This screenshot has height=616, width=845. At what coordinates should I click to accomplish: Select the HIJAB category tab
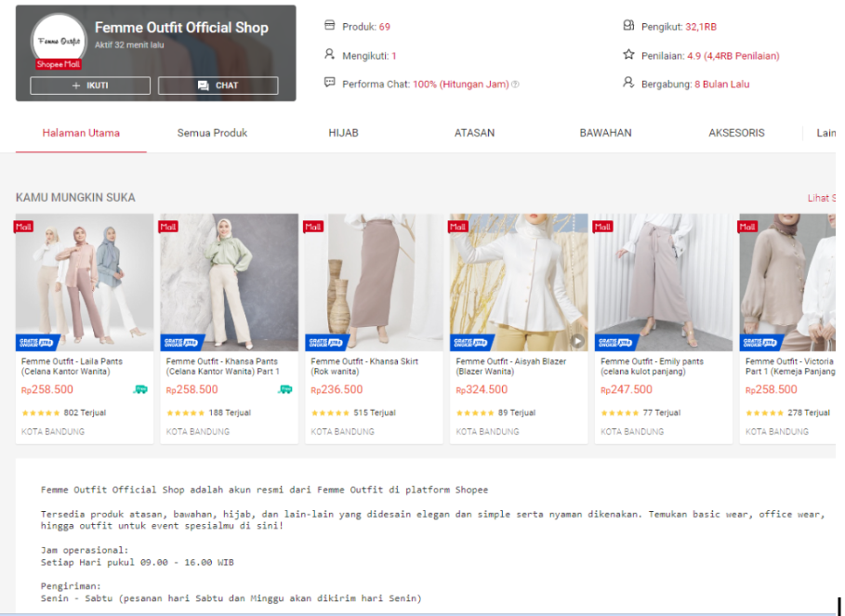tap(343, 133)
